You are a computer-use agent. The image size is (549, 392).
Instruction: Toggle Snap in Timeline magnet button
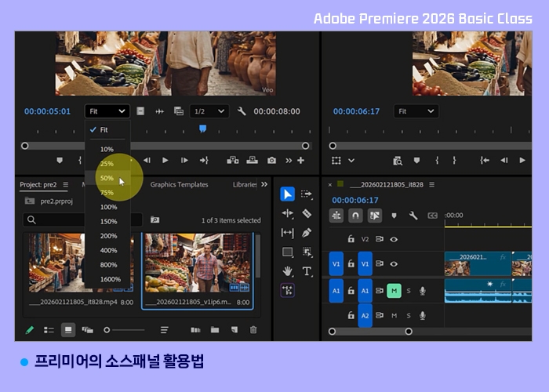[355, 216]
